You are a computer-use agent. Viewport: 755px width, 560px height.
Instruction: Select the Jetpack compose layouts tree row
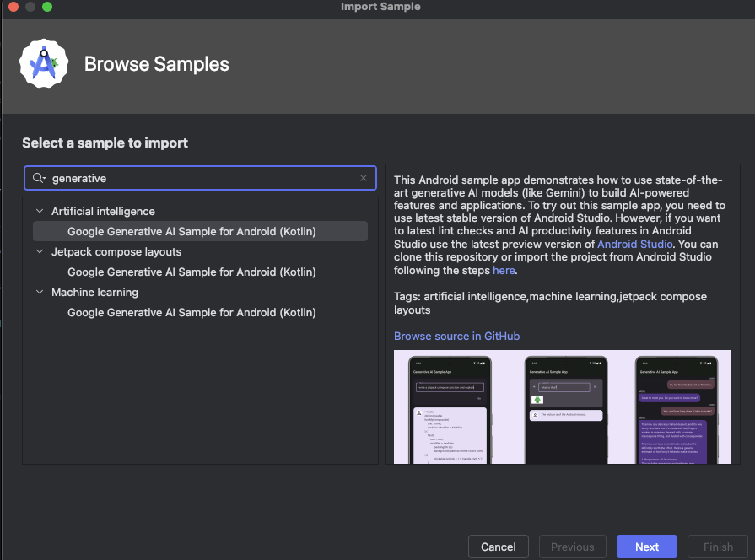click(200, 252)
